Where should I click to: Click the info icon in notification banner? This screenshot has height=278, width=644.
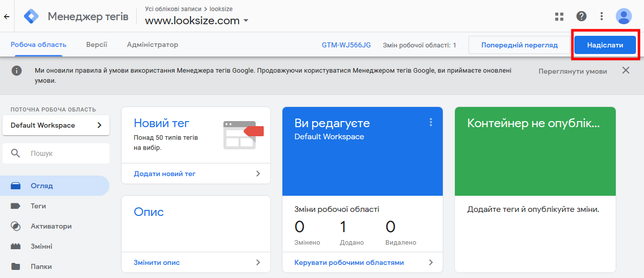17,71
